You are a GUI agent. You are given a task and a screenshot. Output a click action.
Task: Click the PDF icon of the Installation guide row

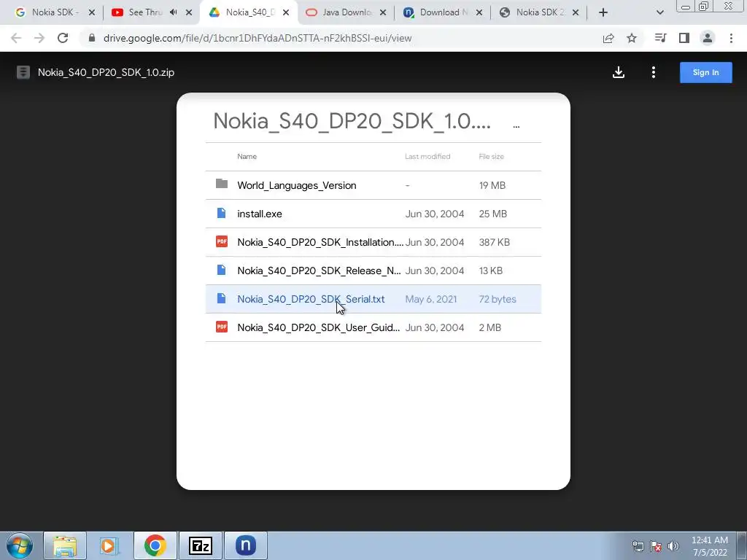pyautogui.click(x=222, y=241)
